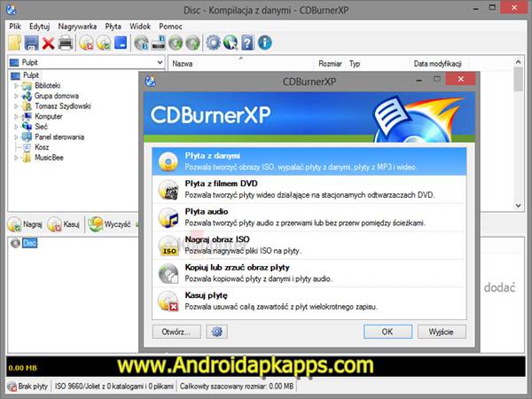
Task: Click the erase disc toolbar icon with red mark
Action: [86, 43]
